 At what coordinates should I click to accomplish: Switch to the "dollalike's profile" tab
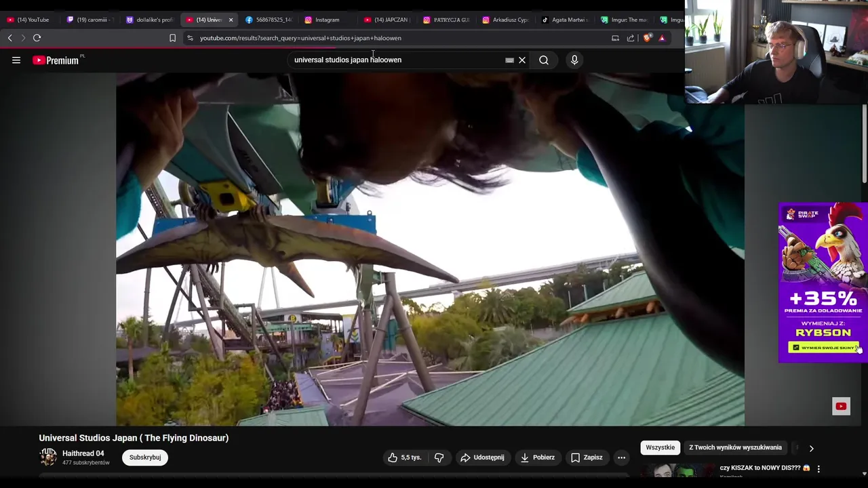150,20
